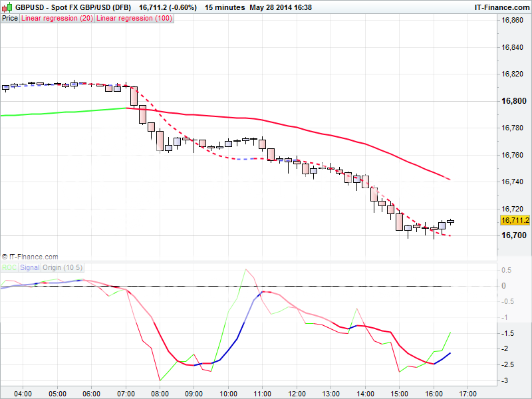Click the candlestick chart icon beside GBPUSD
This screenshot has height=399, width=532.
(7, 7)
